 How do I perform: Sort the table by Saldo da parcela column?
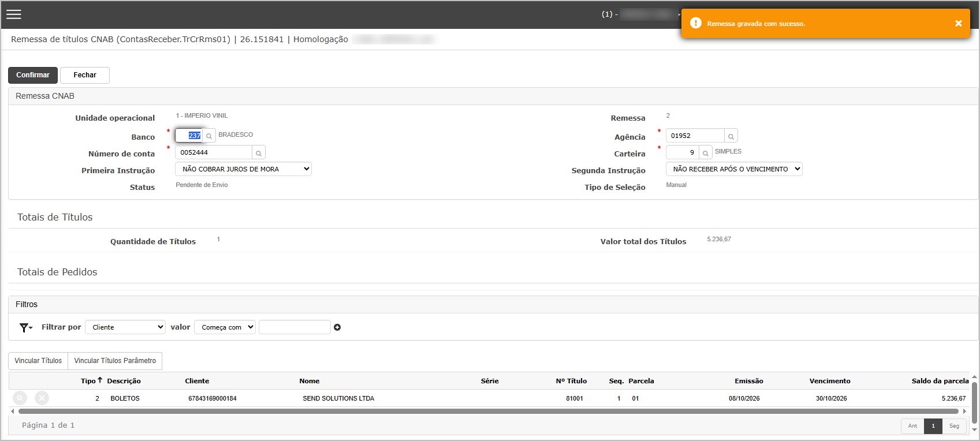pyautogui.click(x=940, y=381)
